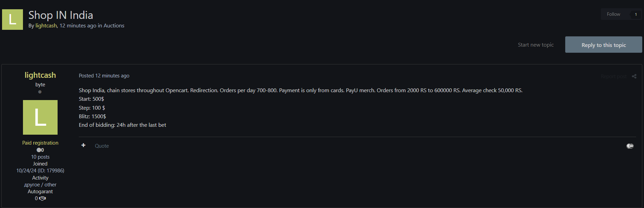Reply to this topic
Image resolution: width=644 pixels, height=208 pixels.
pyautogui.click(x=603, y=45)
